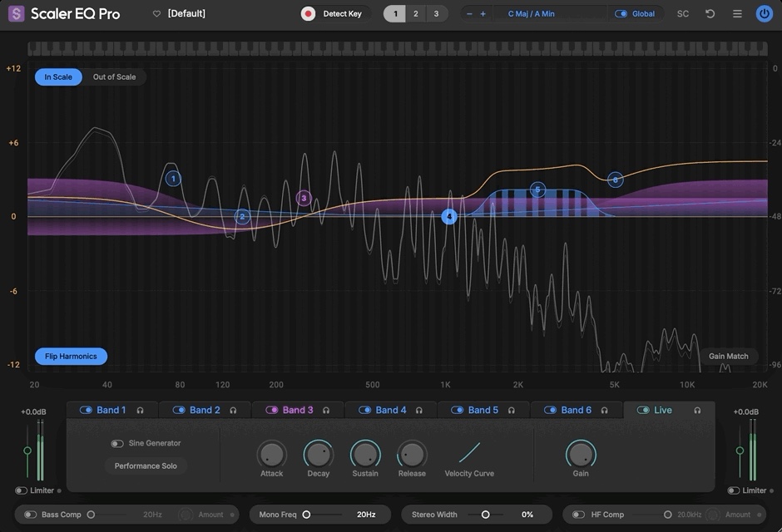The width and height of the screenshot is (782, 532).
Task: Solo Band 4 with headphone icon
Action: click(x=419, y=411)
